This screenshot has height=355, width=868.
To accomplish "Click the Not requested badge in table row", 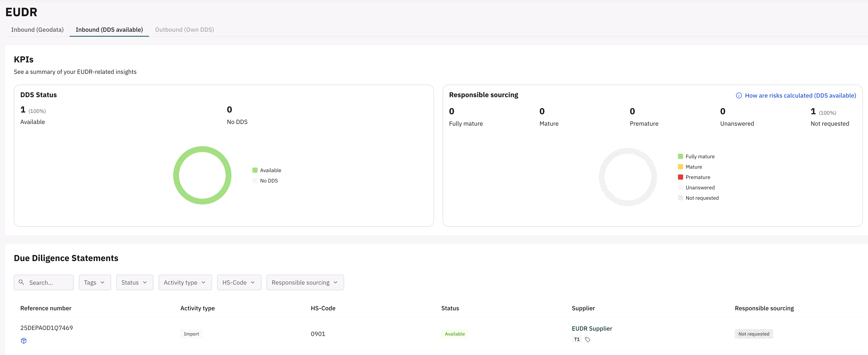I will pyautogui.click(x=754, y=334).
